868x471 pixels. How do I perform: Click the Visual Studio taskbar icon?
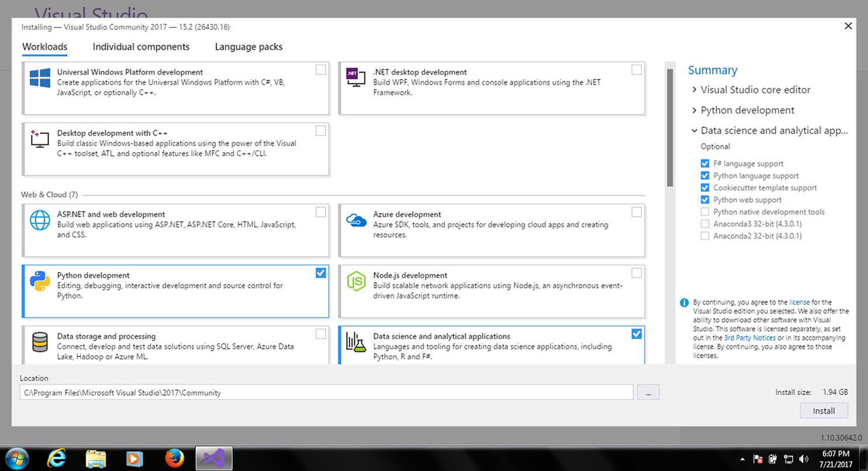[x=214, y=458]
